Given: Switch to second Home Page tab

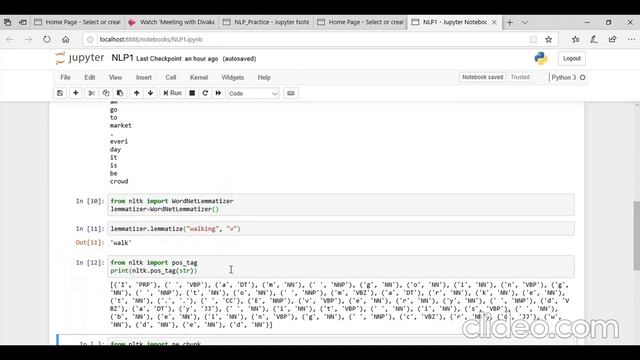Looking at the screenshot, I should tap(360, 22).
